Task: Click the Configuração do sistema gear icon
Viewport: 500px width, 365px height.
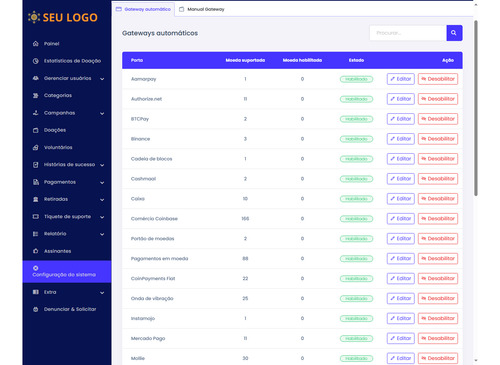Action: 36,268
